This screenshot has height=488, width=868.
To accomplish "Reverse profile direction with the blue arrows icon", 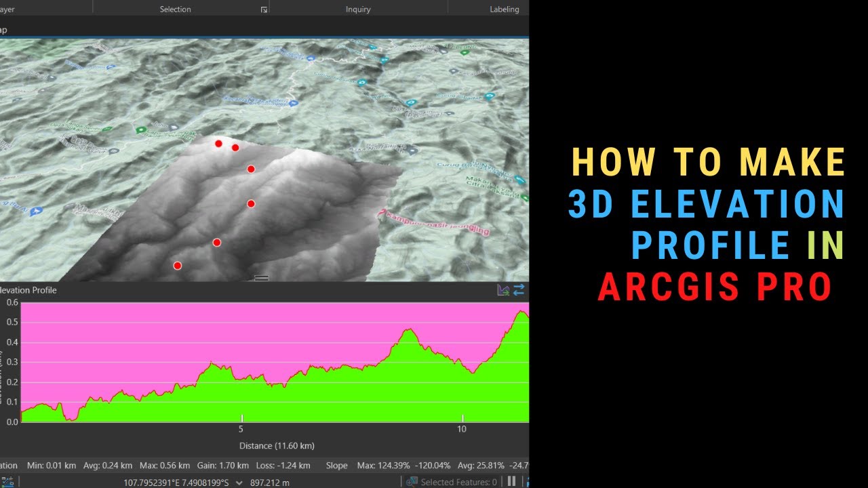I will pyautogui.click(x=519, y=290).
